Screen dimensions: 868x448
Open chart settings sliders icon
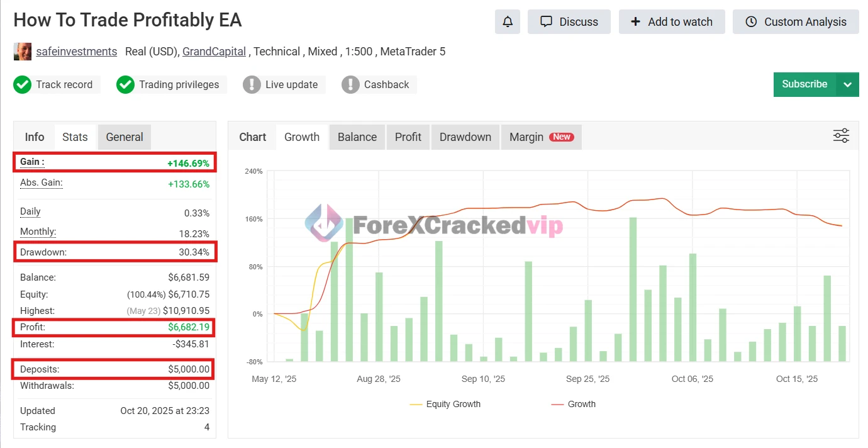pyautogui.click(x=841, y=136)
